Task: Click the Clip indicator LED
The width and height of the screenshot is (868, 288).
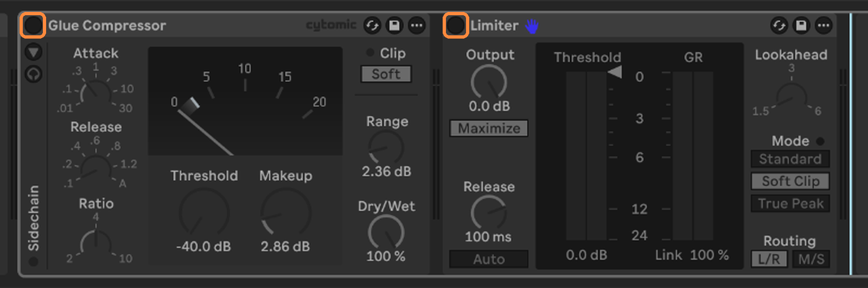Action: [x=370, y=53]
